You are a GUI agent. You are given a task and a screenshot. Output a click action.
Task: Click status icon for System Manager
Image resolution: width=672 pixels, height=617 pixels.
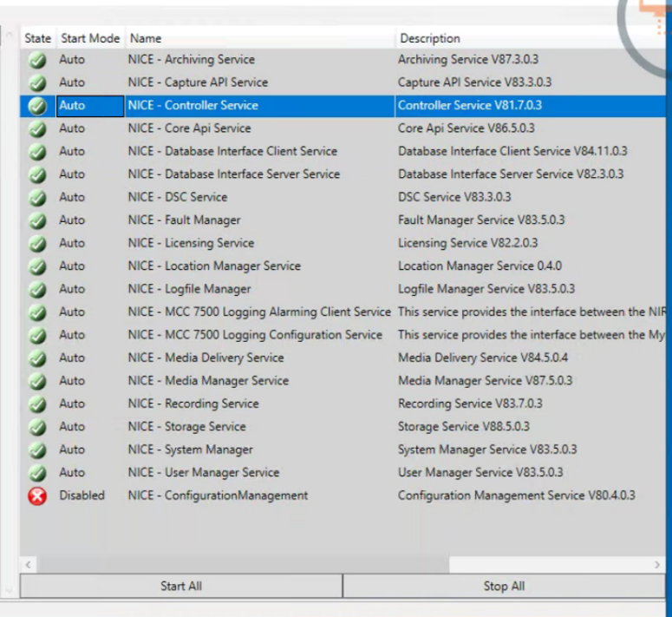pos(37,450)
